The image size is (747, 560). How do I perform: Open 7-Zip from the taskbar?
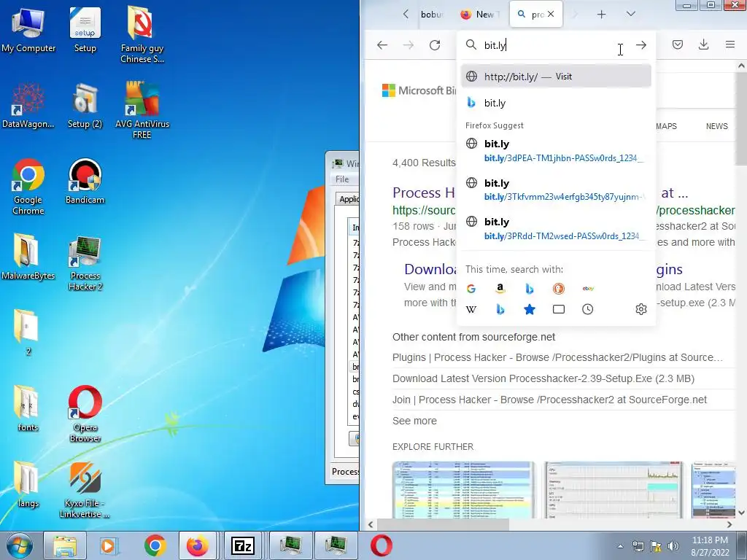242,545
